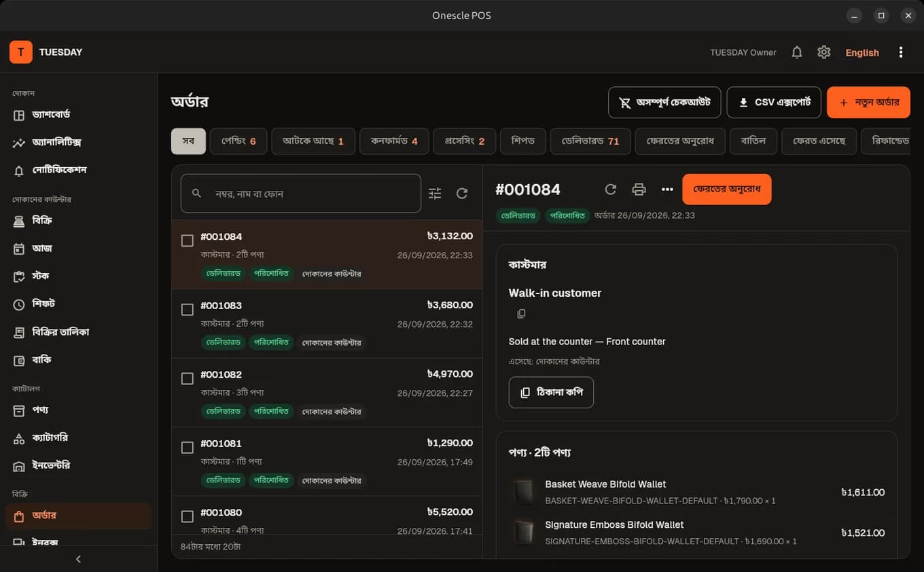Open the settings gear icon
Viewport: 924px width, 572px height.
824,52
